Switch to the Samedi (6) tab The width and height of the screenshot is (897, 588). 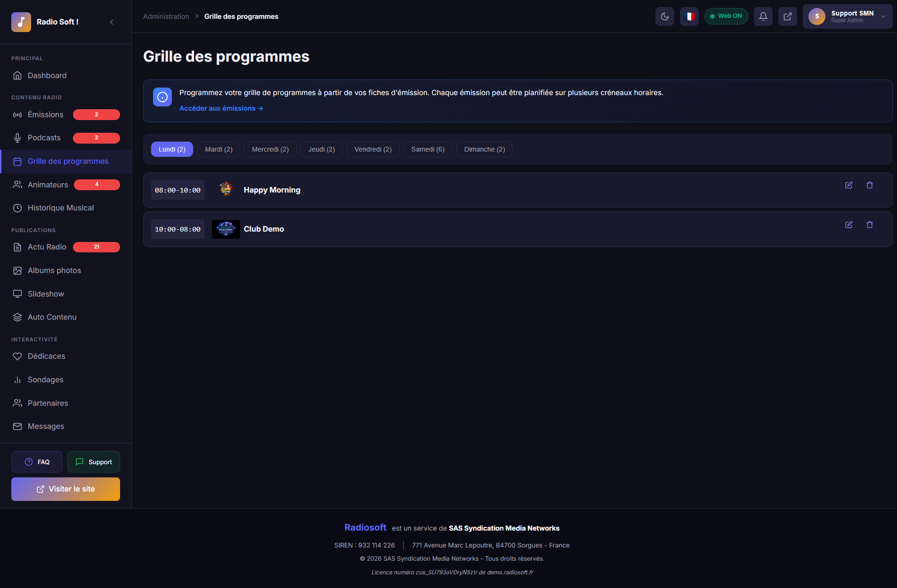(x=427, y=149)
